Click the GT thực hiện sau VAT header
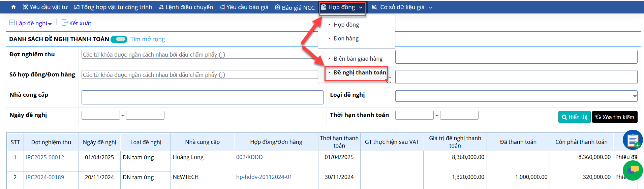 (x=392, y=142)
